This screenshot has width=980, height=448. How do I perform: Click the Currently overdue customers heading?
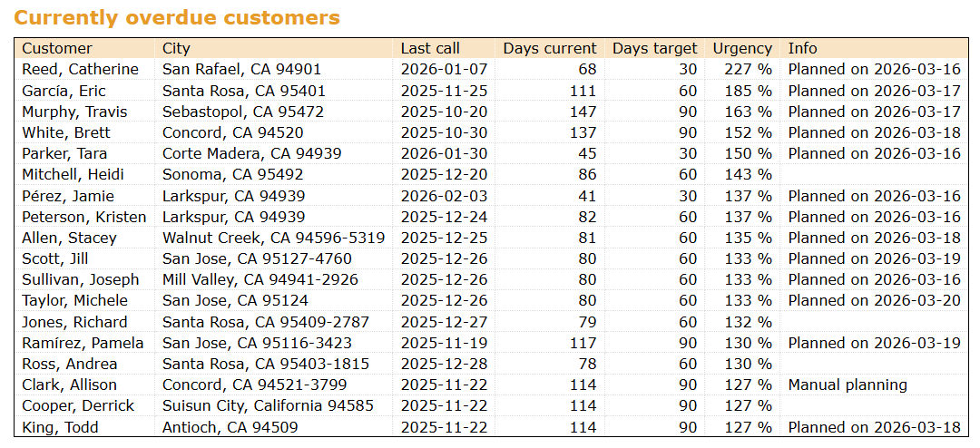(177, 17)
